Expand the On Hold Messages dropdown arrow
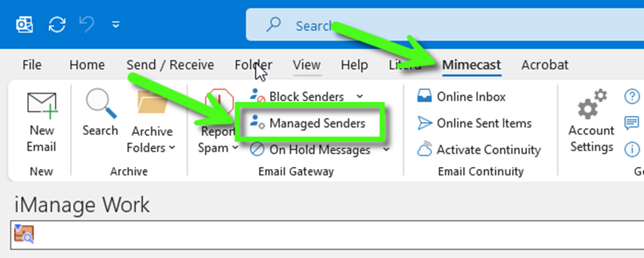The image size is (644, 258). pyautogui.click(x=386, y=150)
